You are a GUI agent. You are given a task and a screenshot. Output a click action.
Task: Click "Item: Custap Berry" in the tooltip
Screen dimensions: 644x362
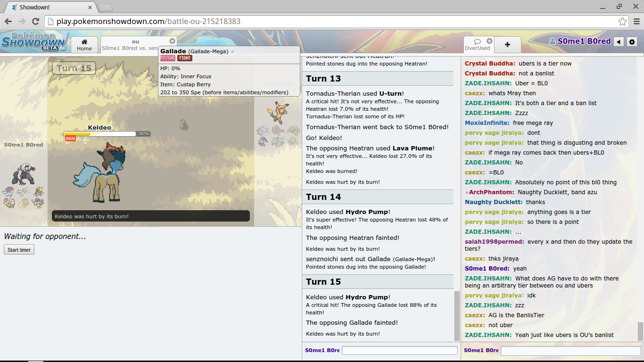[x=185, y=84]
